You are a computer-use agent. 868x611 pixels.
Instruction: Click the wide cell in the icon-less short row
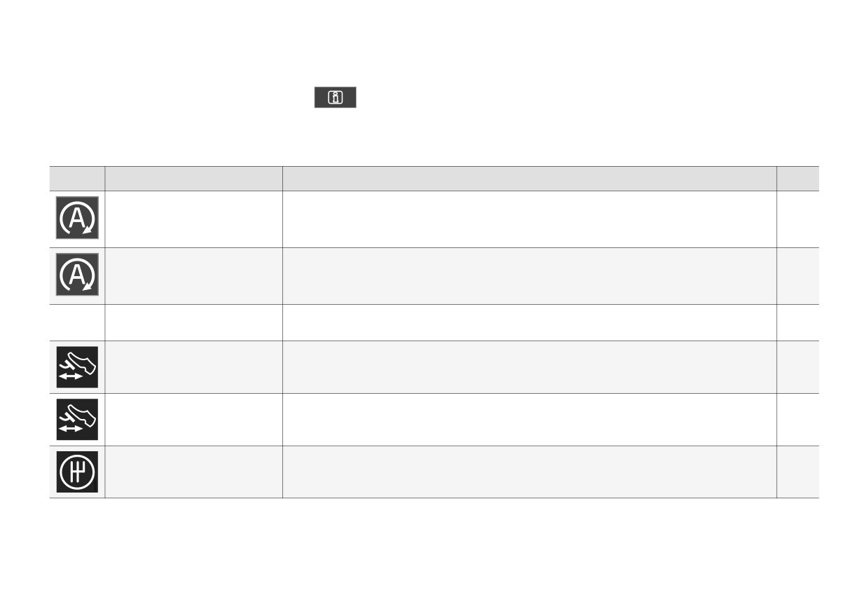[x=530, y=322]
